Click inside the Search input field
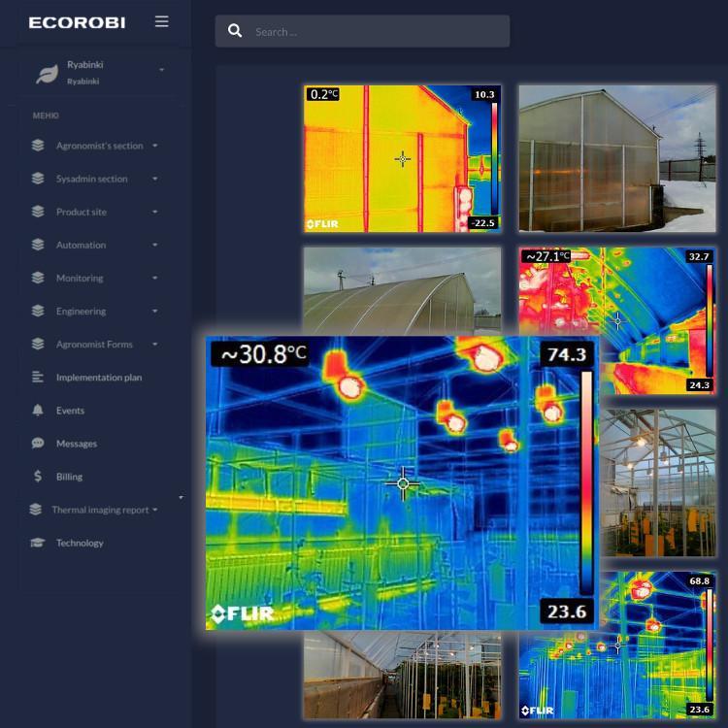The width and height of the screenshot is (728, 728). tap(374, 32)
